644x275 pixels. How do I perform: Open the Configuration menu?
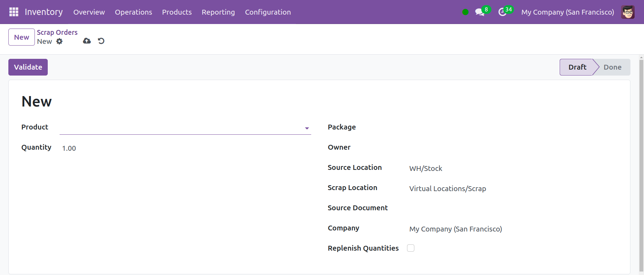268,12
